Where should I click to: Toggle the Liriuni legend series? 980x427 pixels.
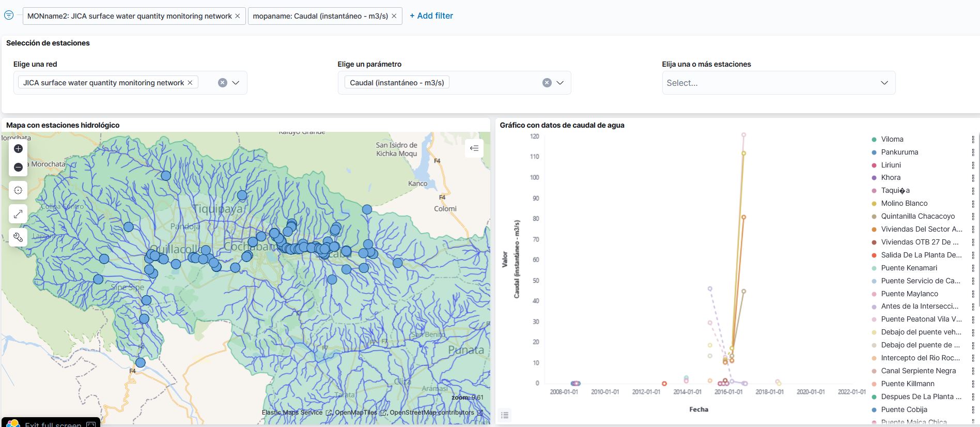pos(891,165)
